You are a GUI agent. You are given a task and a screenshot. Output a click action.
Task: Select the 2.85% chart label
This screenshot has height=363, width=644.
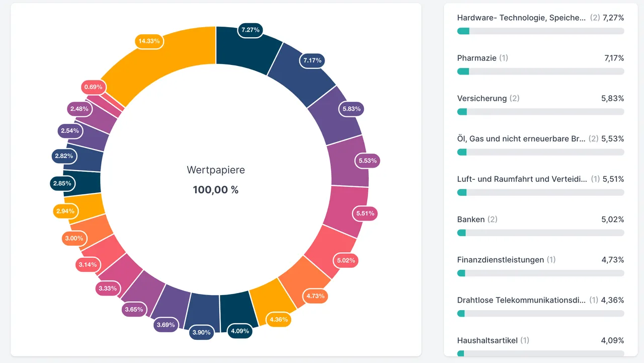[x=62, y=183]
